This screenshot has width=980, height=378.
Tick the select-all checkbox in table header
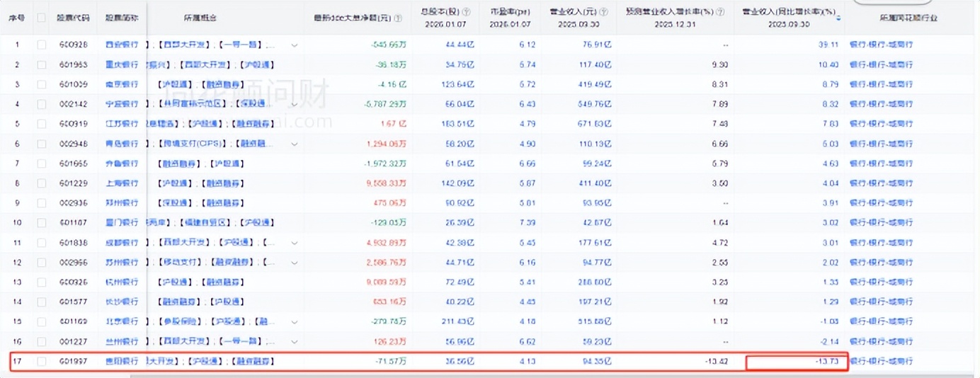pyautogui.click(x=42, y=18)
